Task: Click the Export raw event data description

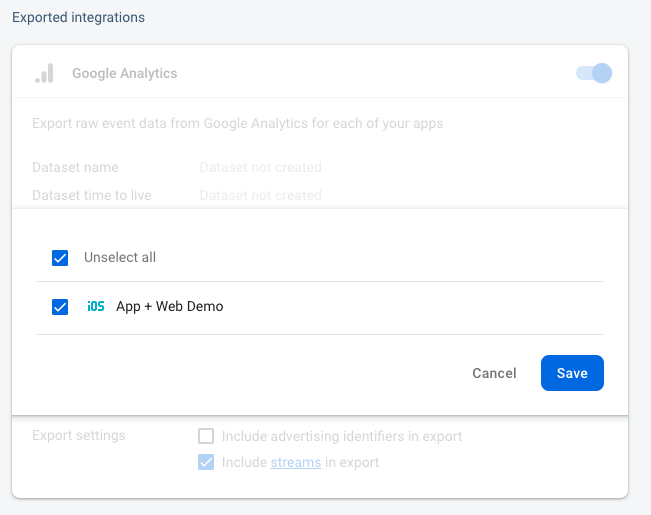Action: coord(237,123)
